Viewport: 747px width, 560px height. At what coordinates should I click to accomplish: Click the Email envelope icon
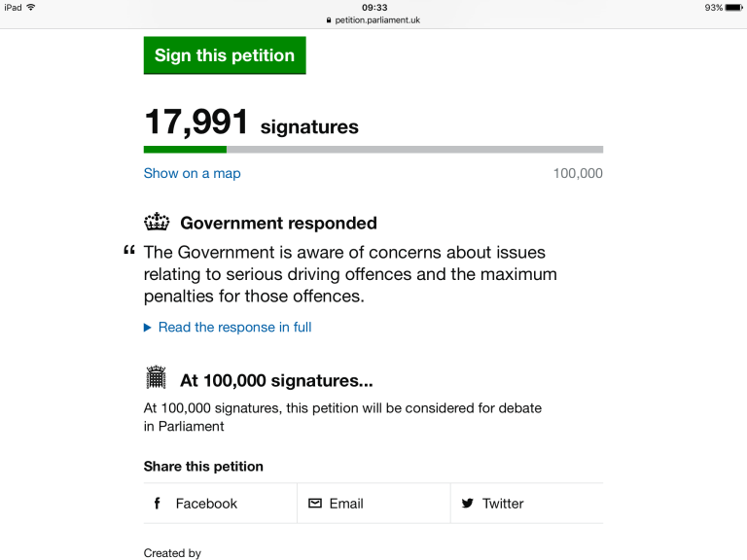tap(314, 504)
